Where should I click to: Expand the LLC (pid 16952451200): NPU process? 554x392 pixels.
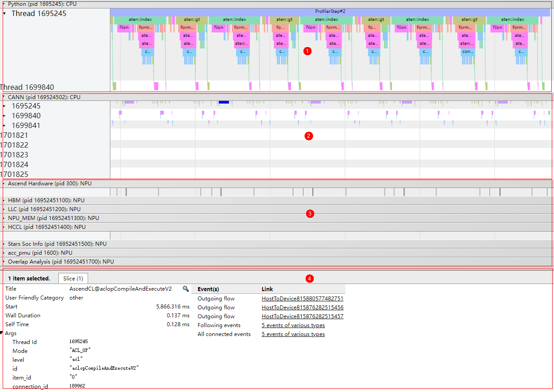[x=4, y=209]
